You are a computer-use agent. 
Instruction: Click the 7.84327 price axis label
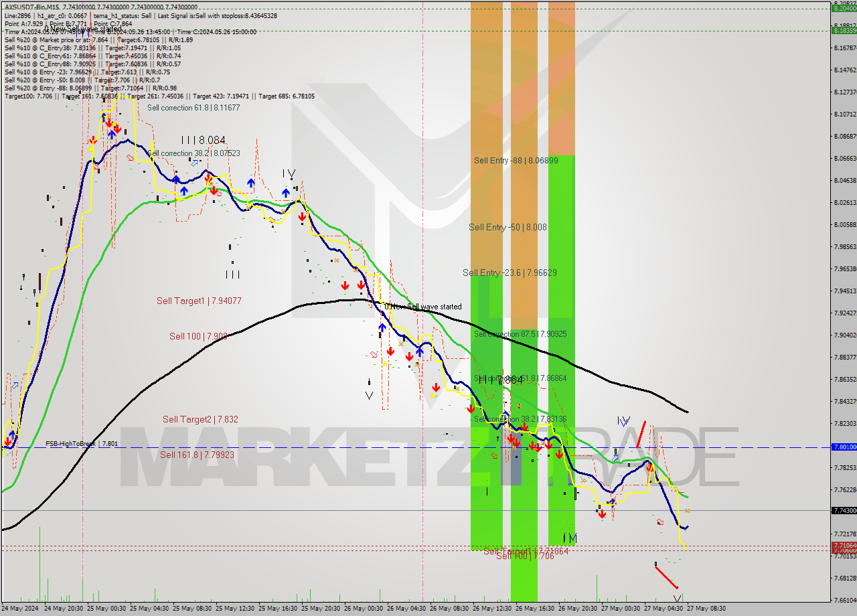tap(845, 401)
